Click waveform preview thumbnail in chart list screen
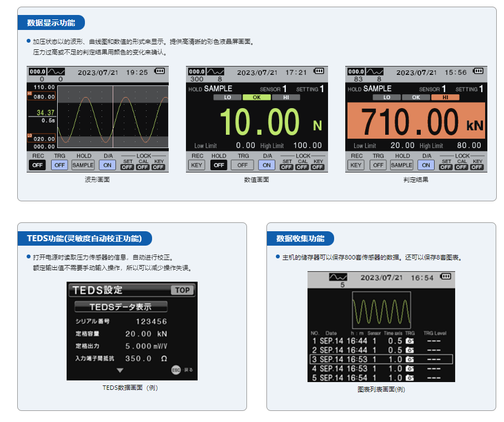The height and width of the screenshot is (422, 504). pyautogui.click(x=381, y=310)
